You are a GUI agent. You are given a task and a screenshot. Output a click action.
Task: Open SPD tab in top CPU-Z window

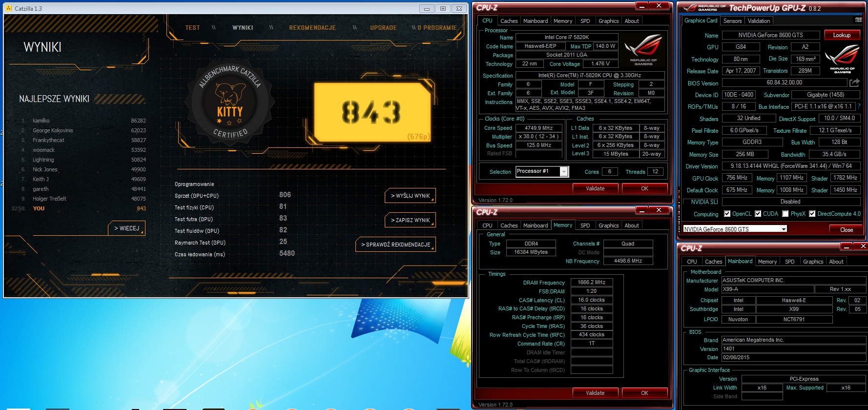(585, 21)
